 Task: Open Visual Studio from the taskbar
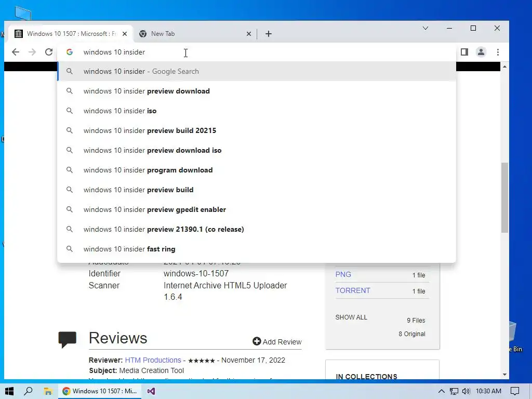151,391
